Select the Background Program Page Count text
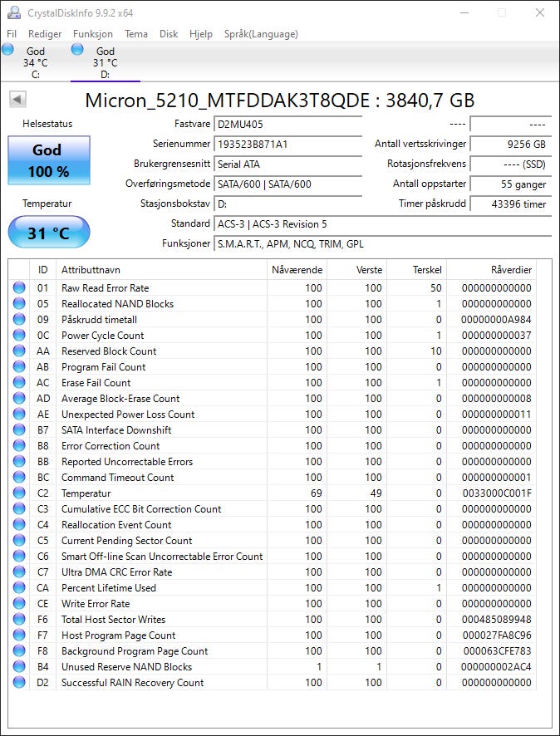The image size is (560, 736). point(135,650)
